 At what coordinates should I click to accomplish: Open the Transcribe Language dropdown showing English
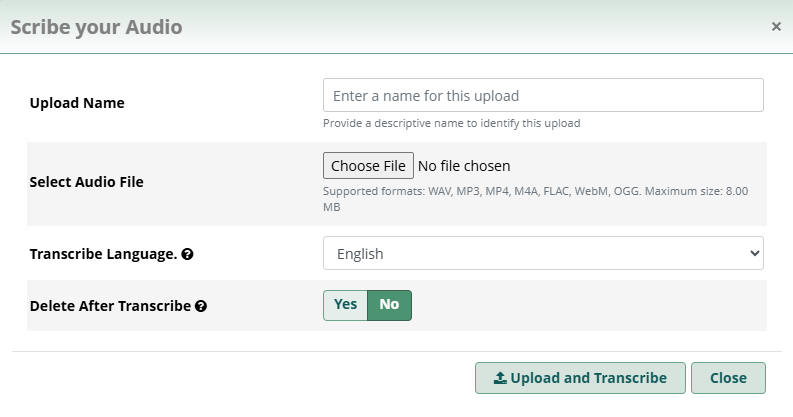(x=542, y=254)
